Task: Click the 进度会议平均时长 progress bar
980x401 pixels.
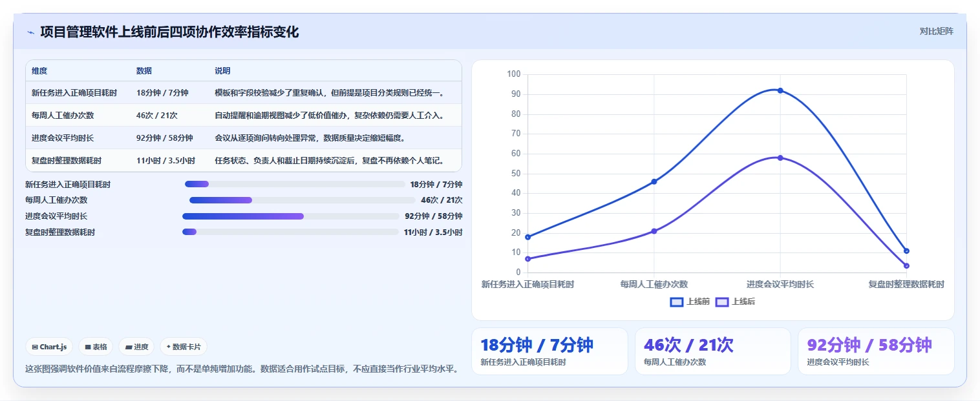Action: click(x=291, y=216)
